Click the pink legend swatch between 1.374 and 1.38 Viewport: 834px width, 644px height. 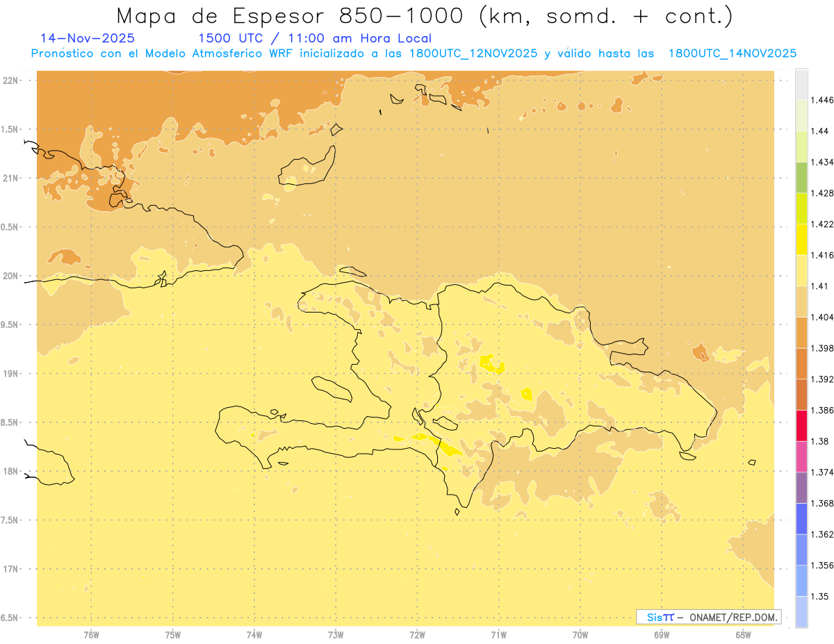[x=801, y=457]
